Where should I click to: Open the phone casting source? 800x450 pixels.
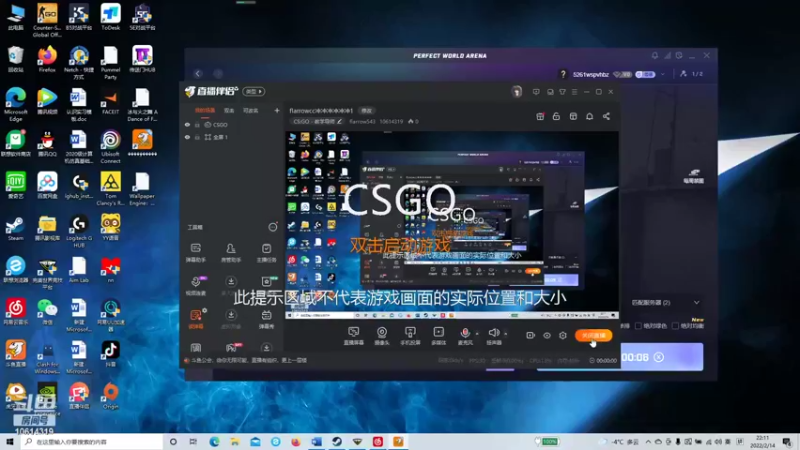point(410,336)
